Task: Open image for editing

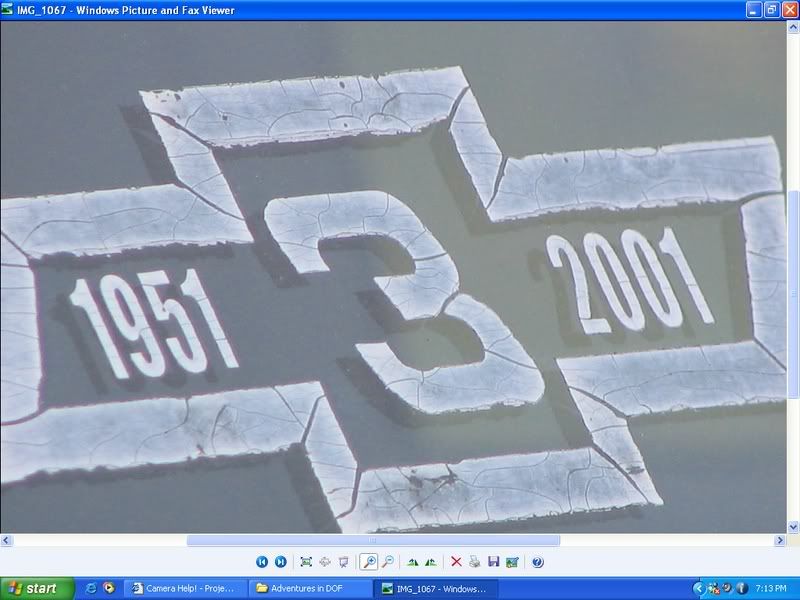Action: tap(513, 562)
